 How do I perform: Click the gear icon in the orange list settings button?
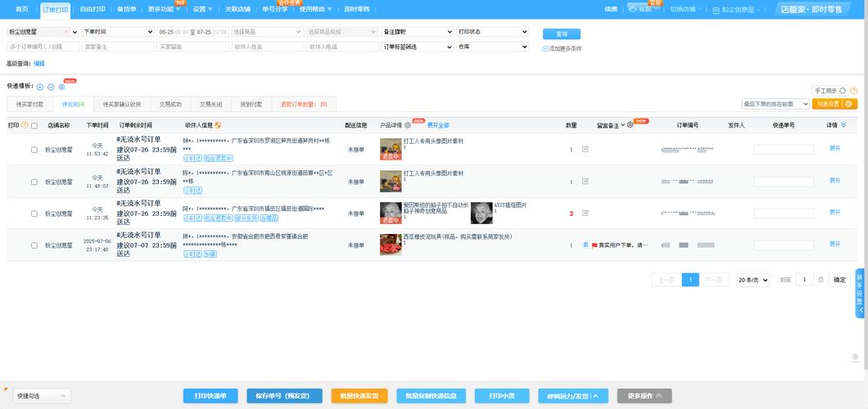point(848,104)
